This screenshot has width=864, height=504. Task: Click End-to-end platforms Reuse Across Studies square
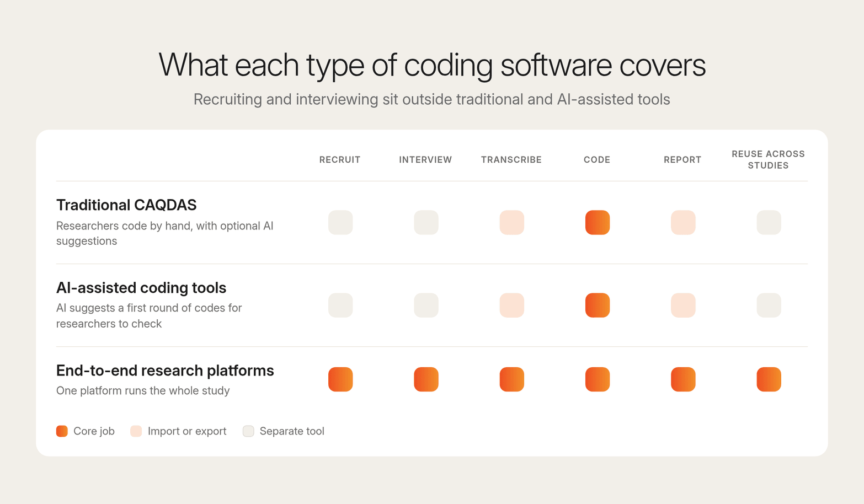click(769, 379)
